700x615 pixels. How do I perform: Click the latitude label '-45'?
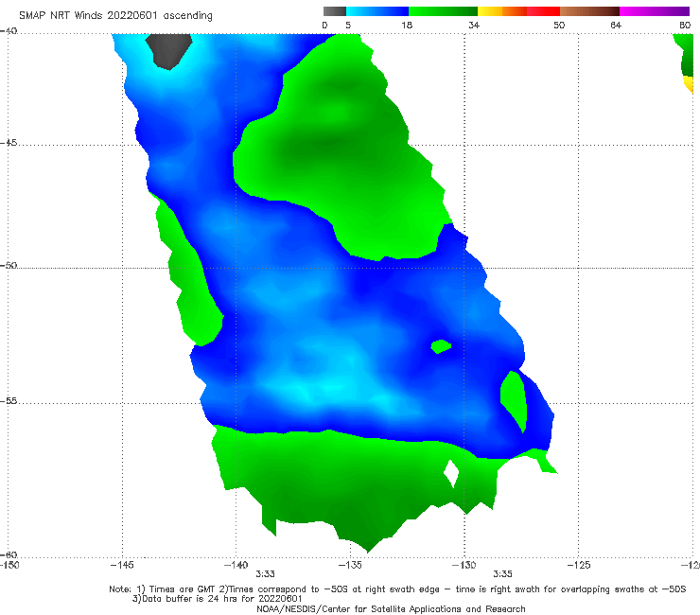9,143
